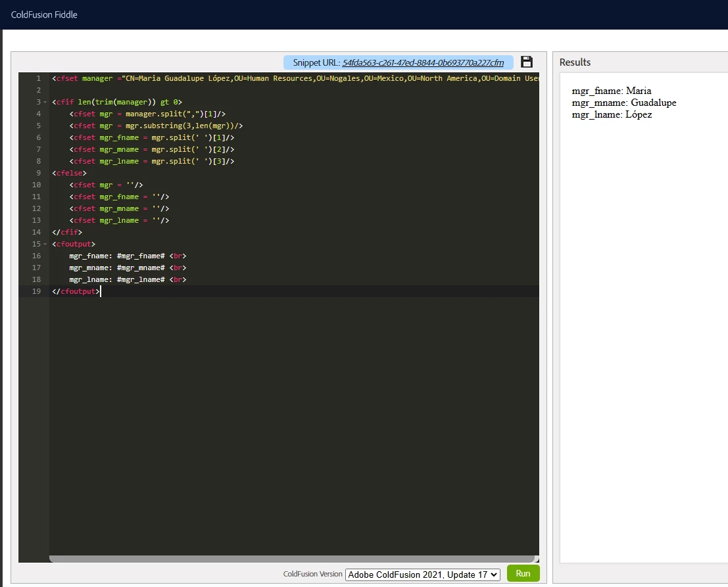Viewport: 728px width, 587px height.
Task: Click line 4 manager.split code
Action: (x=148, y=114)
